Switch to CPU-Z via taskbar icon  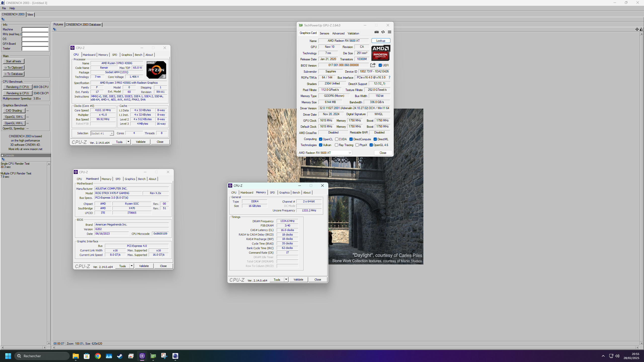142,356
